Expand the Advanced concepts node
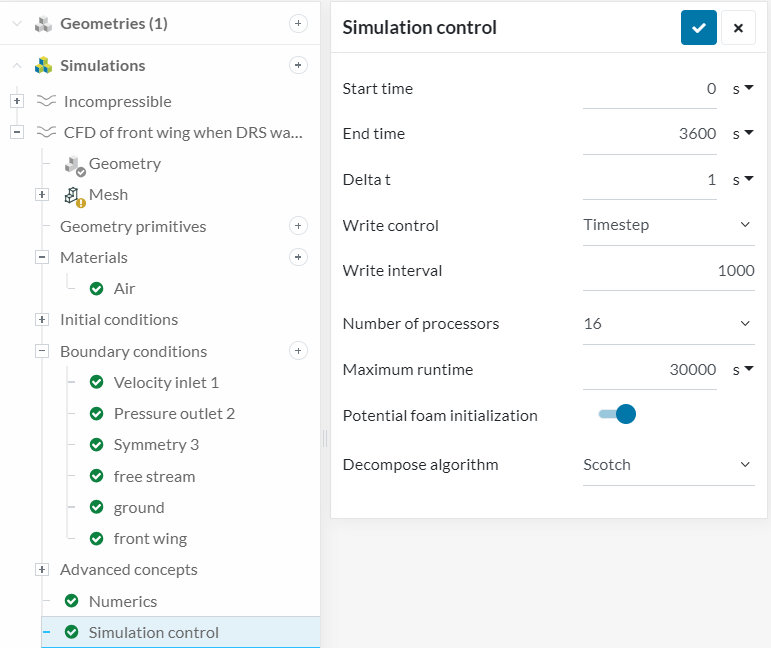This screenshot has width=771, height=648. coord(42,570)
